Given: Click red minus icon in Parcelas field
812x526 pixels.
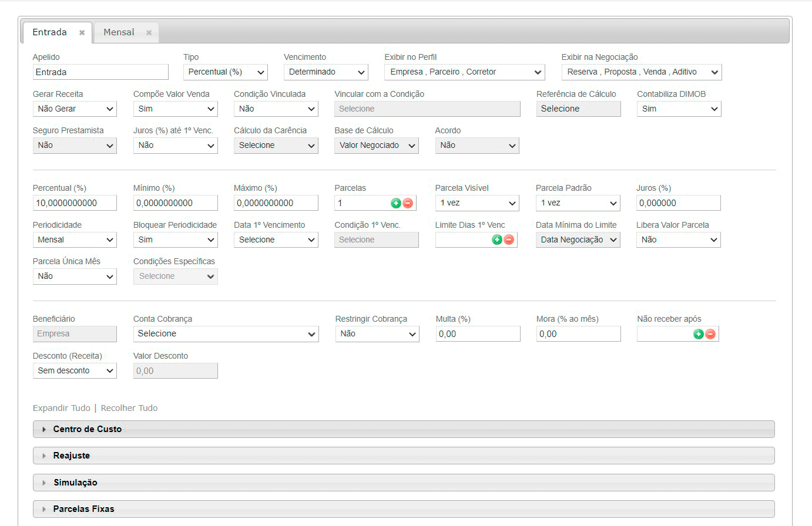Looking at the screenshot, I should 408,203.
